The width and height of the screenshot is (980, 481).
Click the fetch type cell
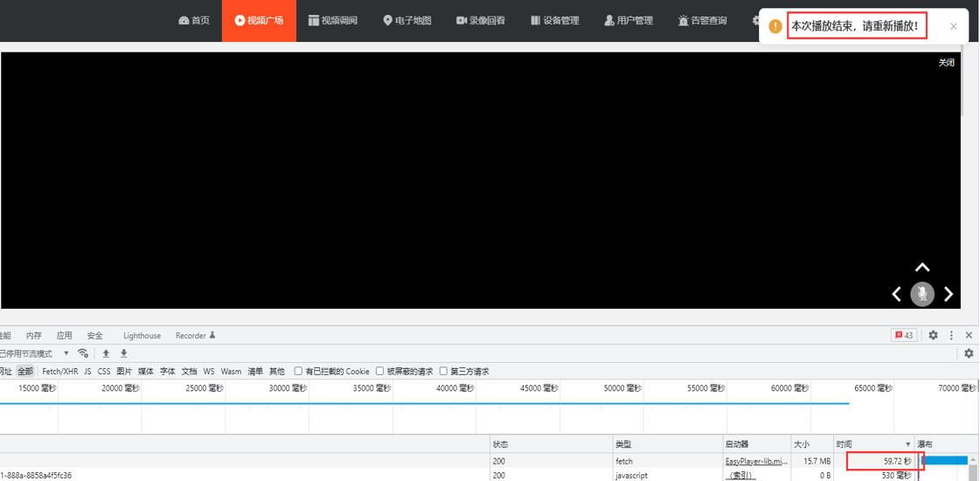[668, 461]
